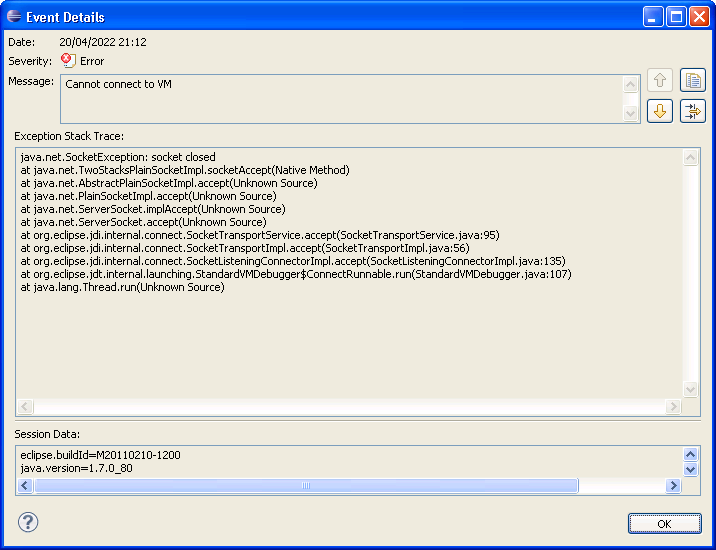This screenshot has width=716, height=550.
Task: Click message box scroll up arrow
Action: point(630,85)
